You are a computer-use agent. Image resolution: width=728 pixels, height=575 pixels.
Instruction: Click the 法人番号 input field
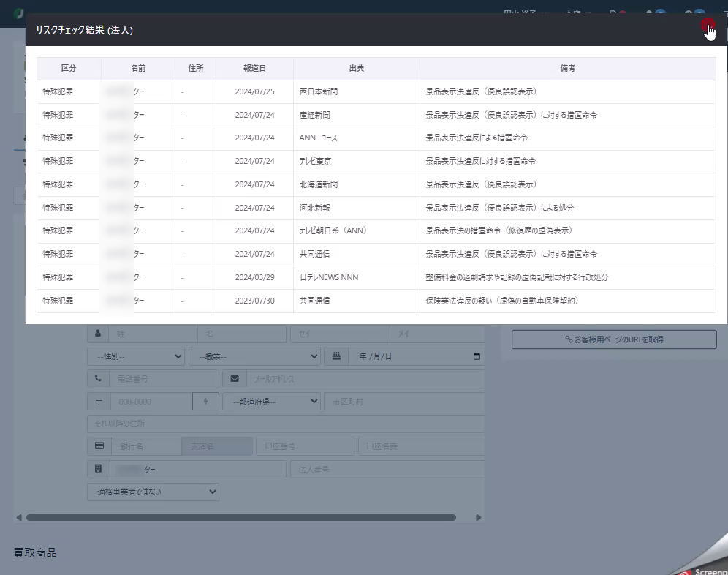387,469
